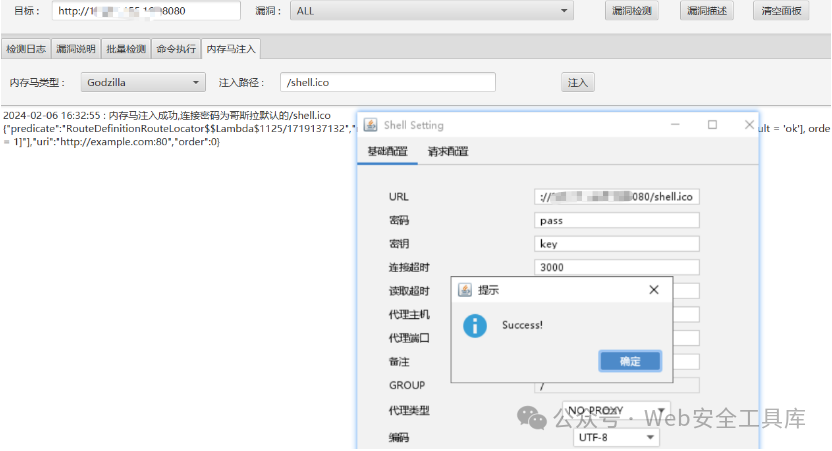Open the 漏洞 ALL dropdown

point(431,11)
